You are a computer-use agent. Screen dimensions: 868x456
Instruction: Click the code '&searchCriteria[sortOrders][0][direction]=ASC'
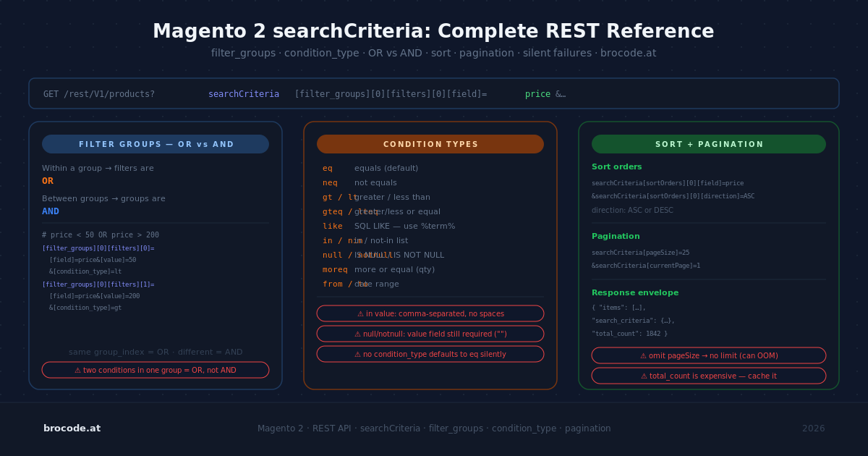pyautogui.click(x=673, y=196)
